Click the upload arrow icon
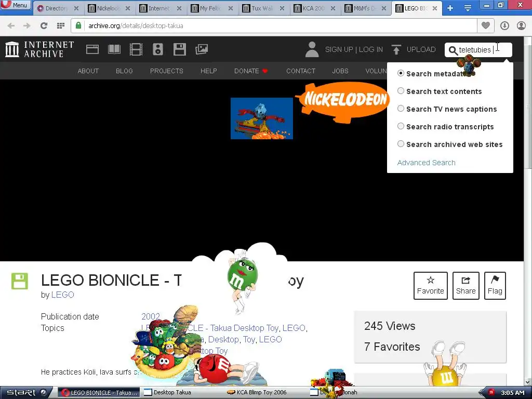Screen dimensions: 532x399 tap(396, 49)
